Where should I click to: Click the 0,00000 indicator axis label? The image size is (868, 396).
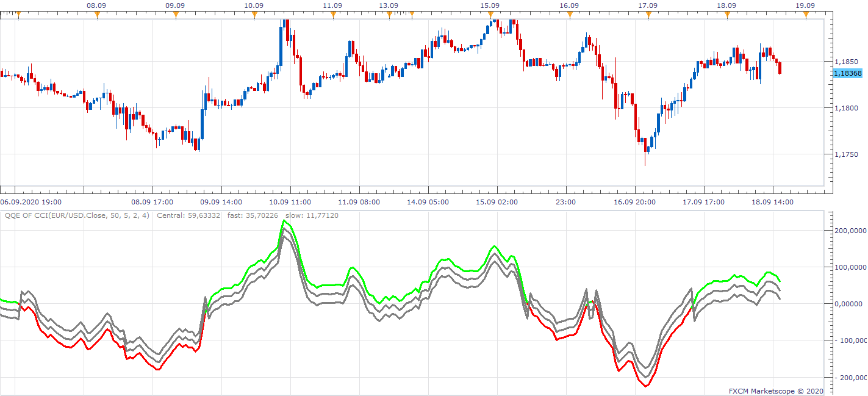(850, 304)
